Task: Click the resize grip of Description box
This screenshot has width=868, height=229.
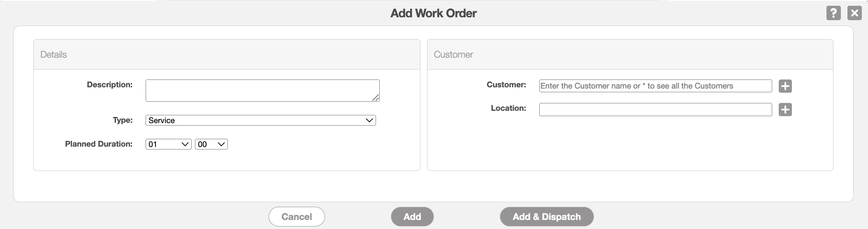Action: pos(376,98)
